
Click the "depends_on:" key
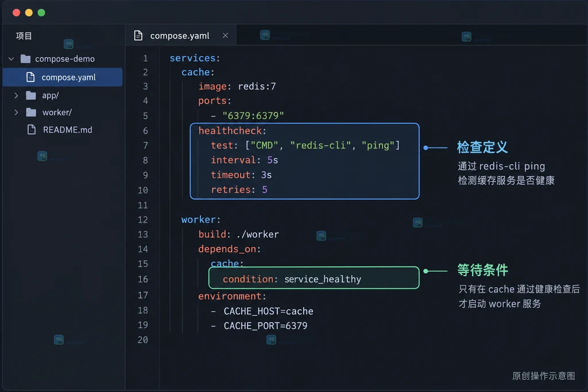(230, 249)
